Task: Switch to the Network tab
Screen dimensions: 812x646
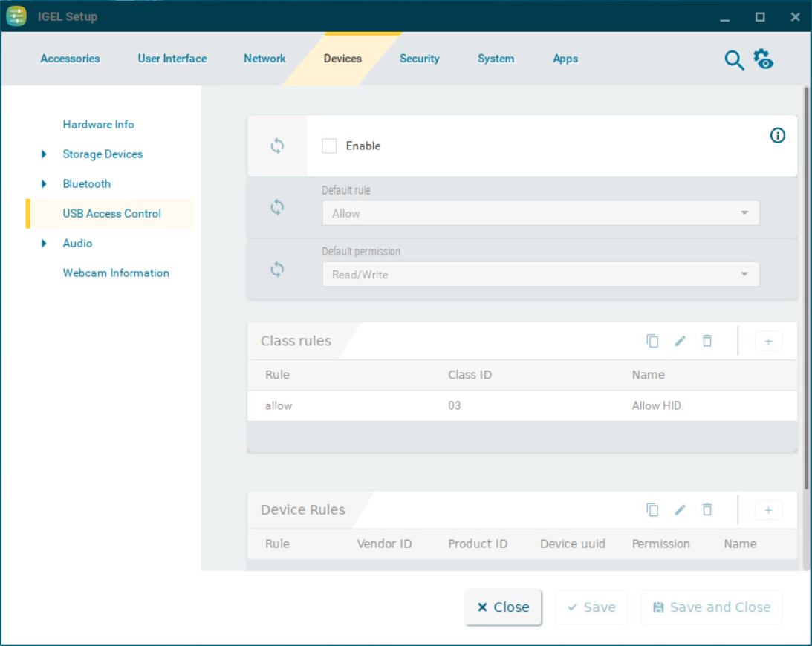Action: click(264, 59)
